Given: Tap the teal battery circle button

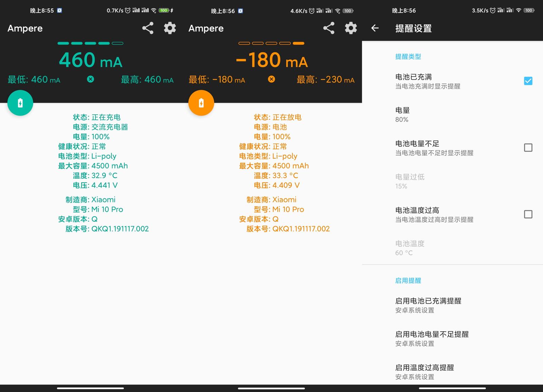Looking at the screenshot, I should [20, 103].
